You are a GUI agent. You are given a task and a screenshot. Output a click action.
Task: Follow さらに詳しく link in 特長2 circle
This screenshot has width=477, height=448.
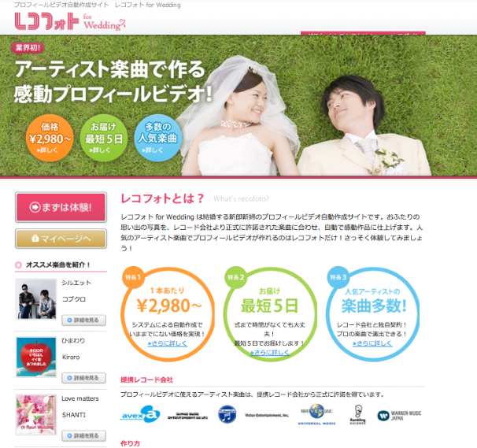[x=270, y=353]
